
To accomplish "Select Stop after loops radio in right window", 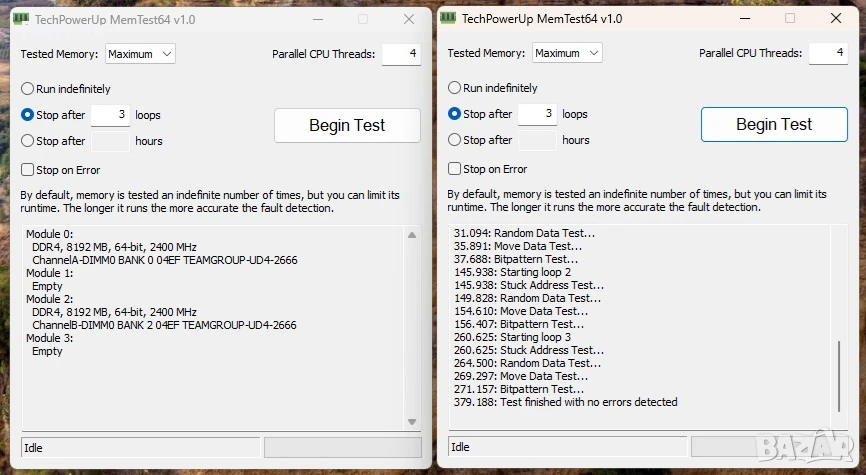I will pyautogui.click(x=454, y=113).
